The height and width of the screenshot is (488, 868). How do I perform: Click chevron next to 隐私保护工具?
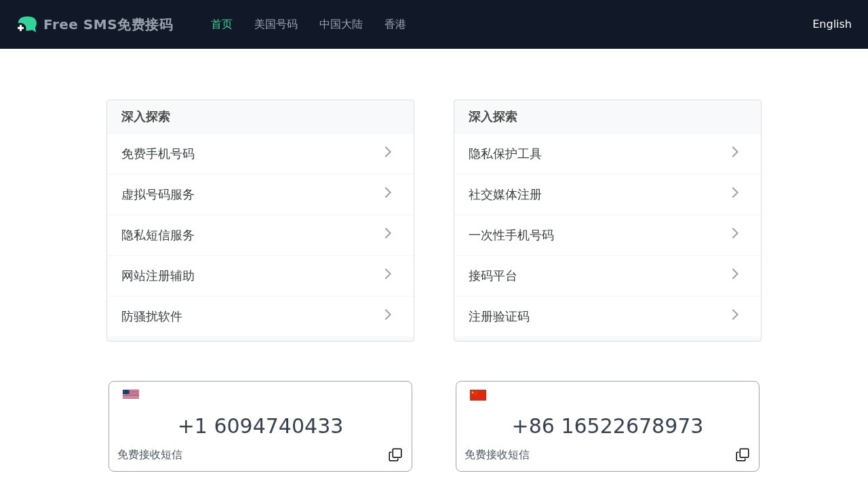pos(735,152)
